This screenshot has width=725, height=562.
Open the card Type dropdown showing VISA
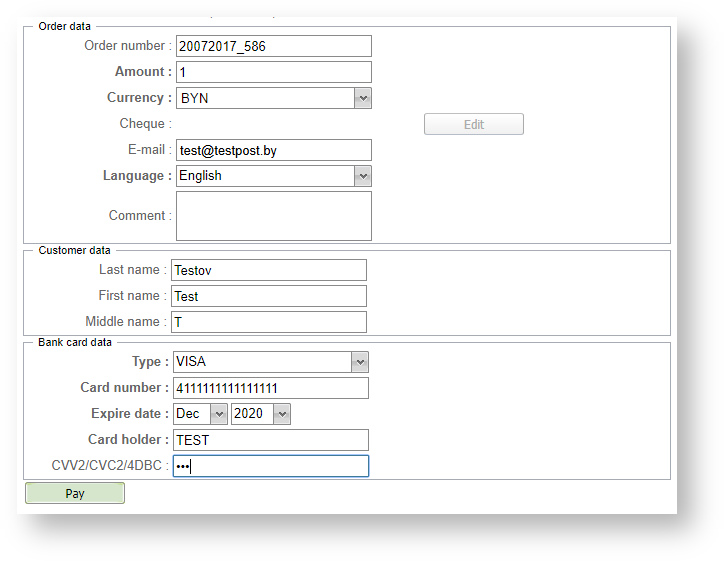(x=270, y=362)
